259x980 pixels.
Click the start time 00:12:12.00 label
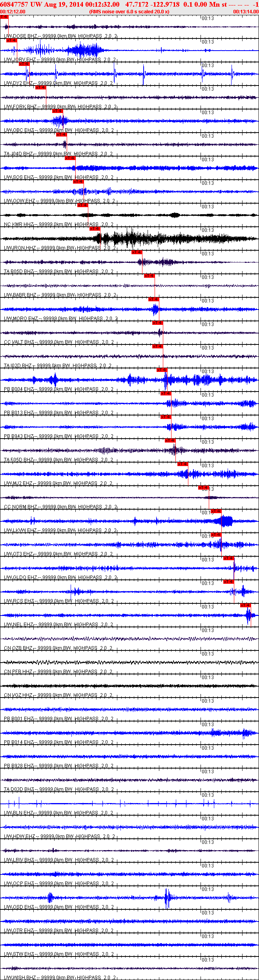click(13, 12)
